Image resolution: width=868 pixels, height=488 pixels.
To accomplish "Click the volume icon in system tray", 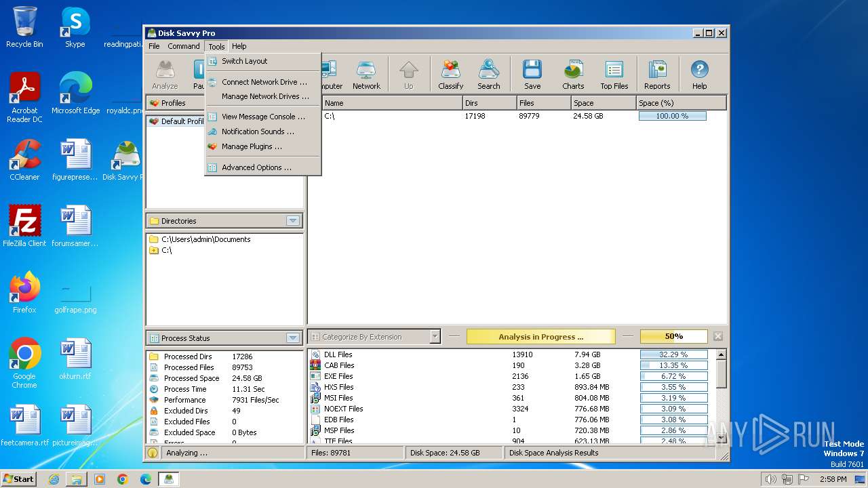I will click(770, 479).
